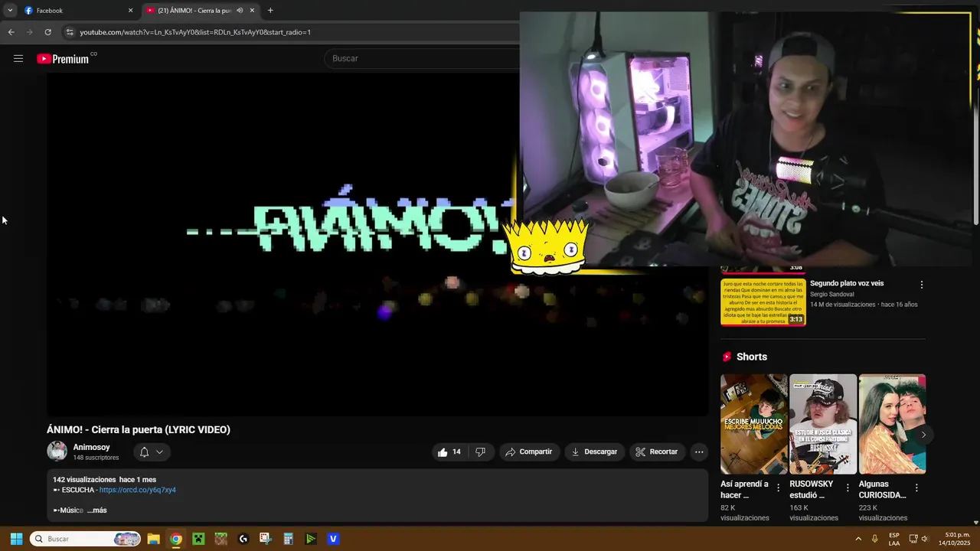980x551 pixels.
Task: Mute the tab via its speaker icon
Action: [x=240, y=11]
